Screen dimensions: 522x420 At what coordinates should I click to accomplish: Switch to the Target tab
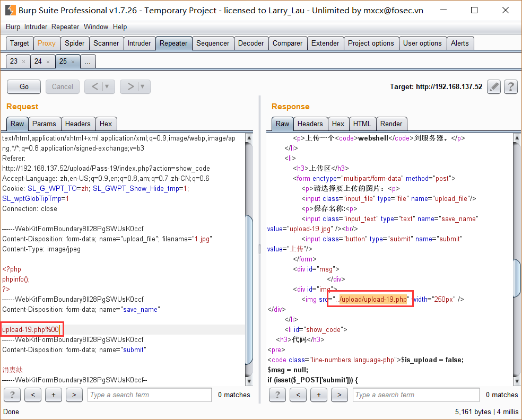(19, 43)
